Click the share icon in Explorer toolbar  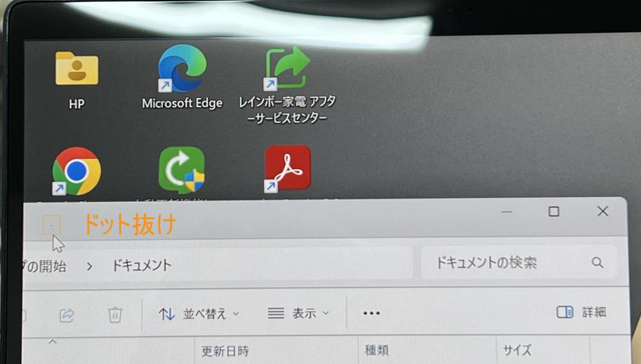(x=67, y=315)
